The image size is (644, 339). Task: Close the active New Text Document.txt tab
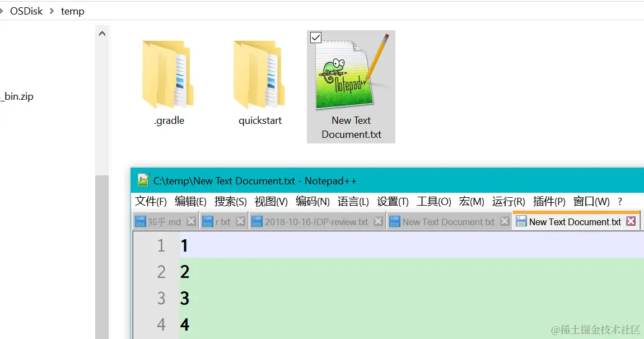point(631,221)
